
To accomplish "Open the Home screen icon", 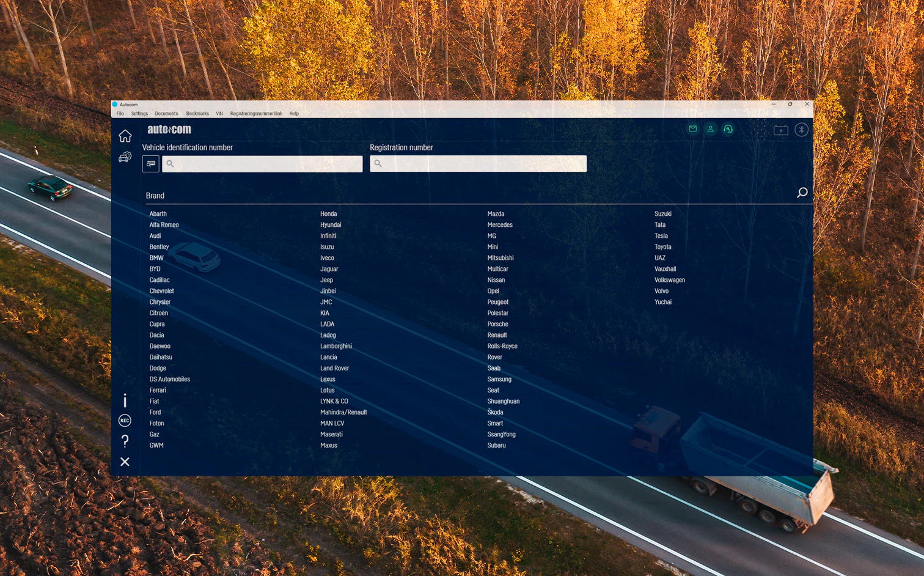I will click(x=125, y=135).
